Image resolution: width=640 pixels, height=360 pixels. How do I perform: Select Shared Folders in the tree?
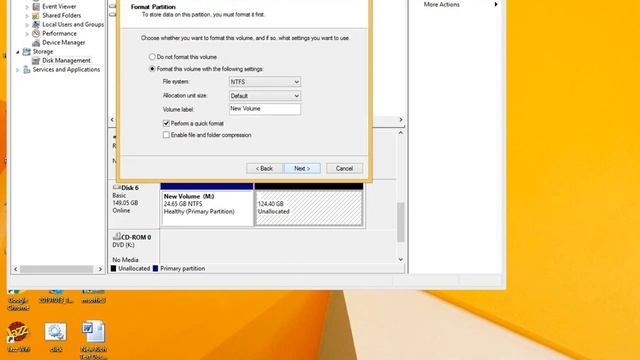click(62, 16)
